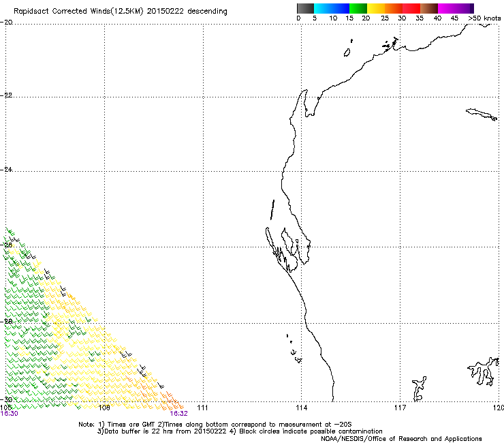Click the '40' legend scale number
Image resolution: width=504 pixels, height=443 pixels.
tap(437, 18)
